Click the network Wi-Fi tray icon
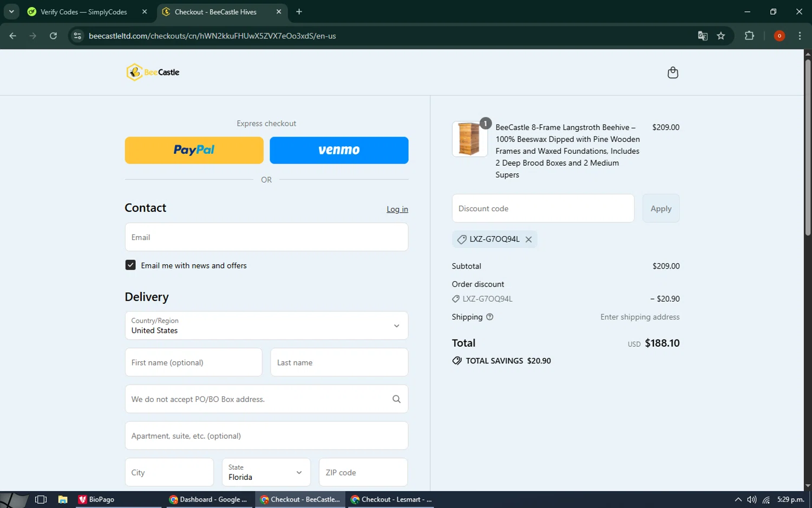This screenshot has width=812, height=508. (x=766, y=499)
